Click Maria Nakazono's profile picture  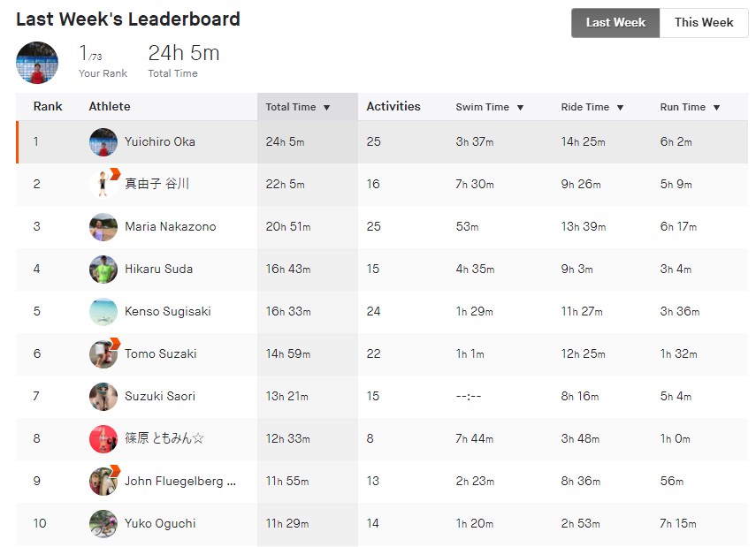point(103,226)
